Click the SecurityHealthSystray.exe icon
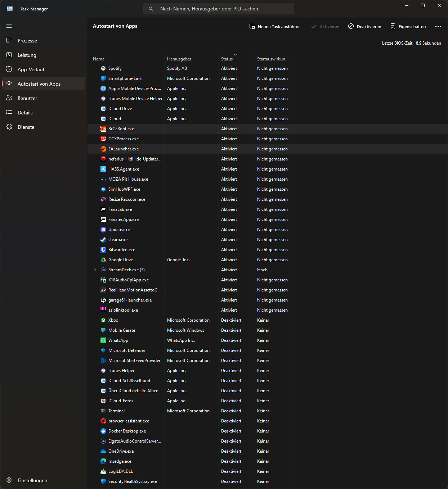 pos(103,481)
